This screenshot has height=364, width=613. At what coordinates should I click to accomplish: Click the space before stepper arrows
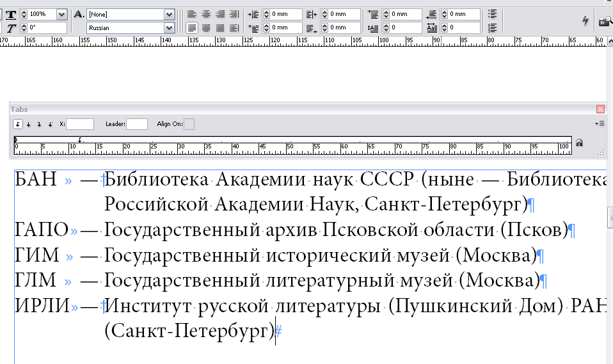click(x=386, y=15)
